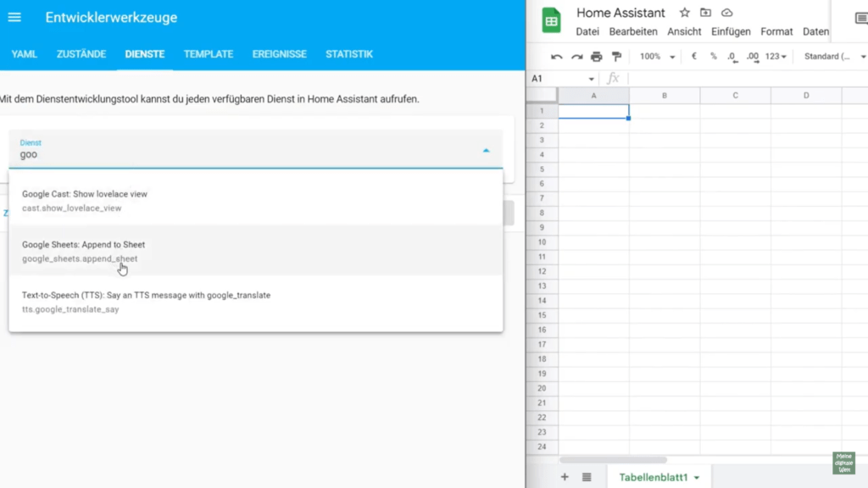
Task: Click the decrease decimal places icon
Action: pyautogui.click(x=731, y=57)
